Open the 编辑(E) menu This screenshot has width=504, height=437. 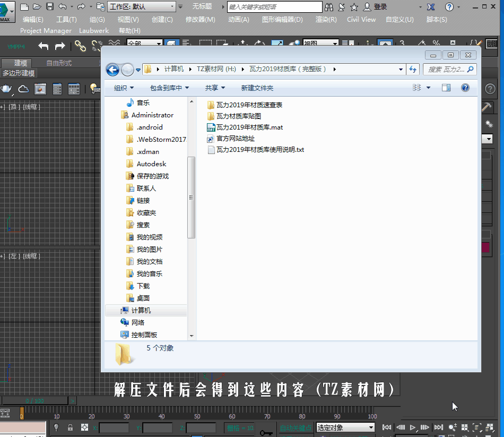tap(33, 19)
